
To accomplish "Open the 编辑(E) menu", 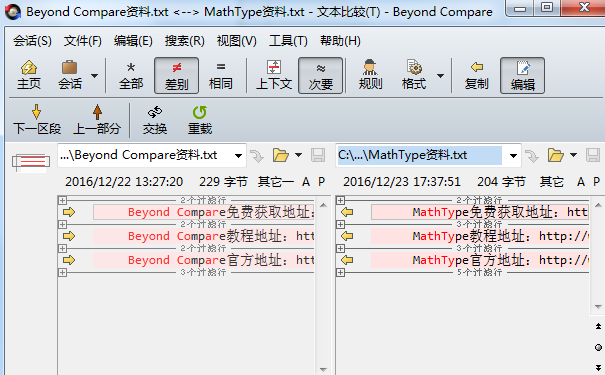I will [133, 41].
